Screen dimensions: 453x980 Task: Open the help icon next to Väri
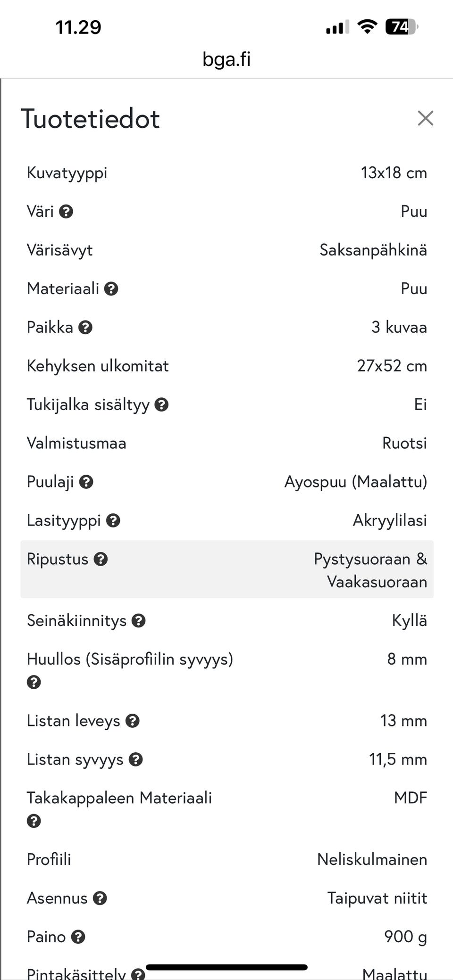[66, 211]
